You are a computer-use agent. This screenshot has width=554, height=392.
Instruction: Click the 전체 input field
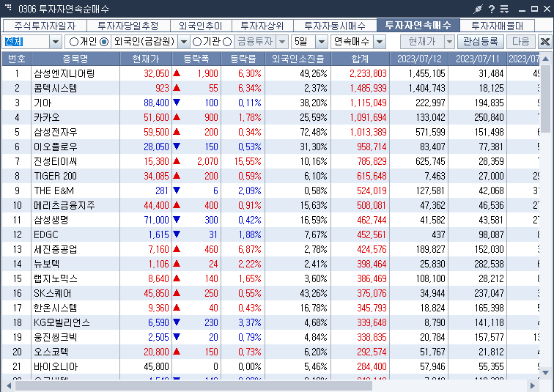point(26,42)
